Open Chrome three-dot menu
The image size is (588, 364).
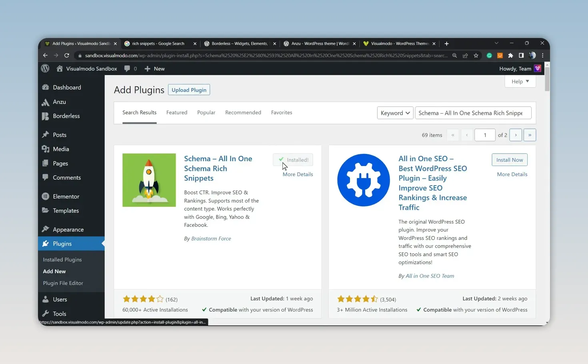(542, 56)
